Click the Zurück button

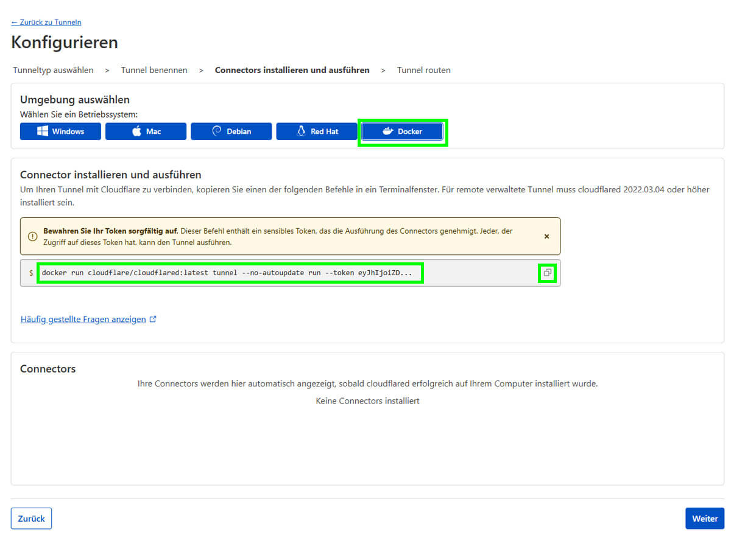coord(31,519)
